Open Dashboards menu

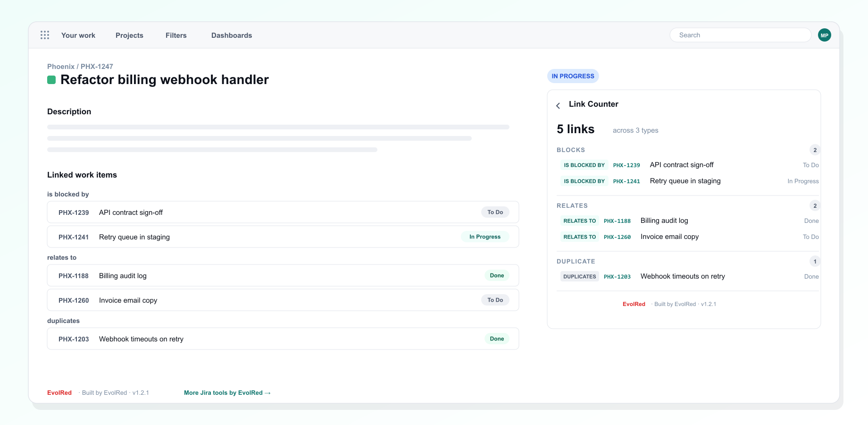click(232, 35)
